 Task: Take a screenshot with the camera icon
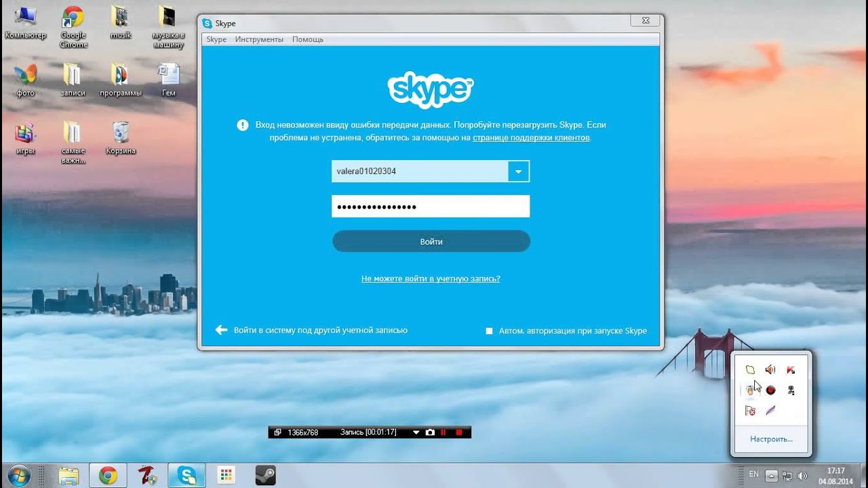[x=430, y=432]
